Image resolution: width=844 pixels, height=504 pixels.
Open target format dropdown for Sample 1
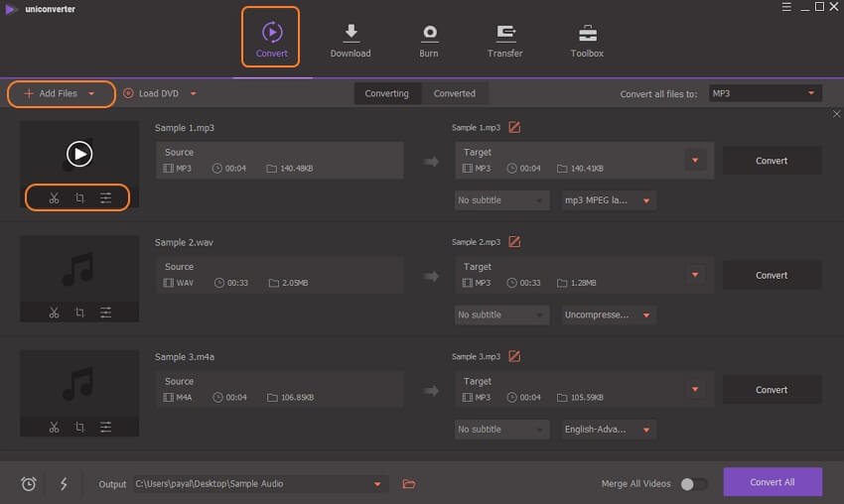coord(695,161)
